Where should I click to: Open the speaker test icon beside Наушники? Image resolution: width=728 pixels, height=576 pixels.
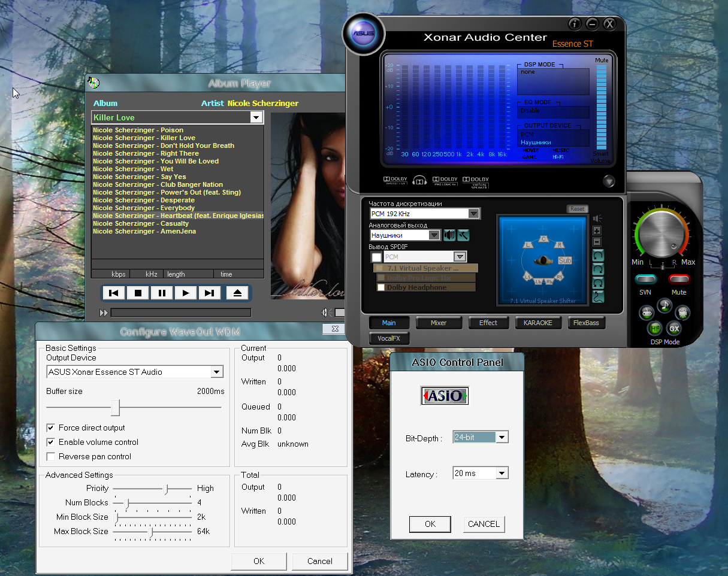(450, 235)
